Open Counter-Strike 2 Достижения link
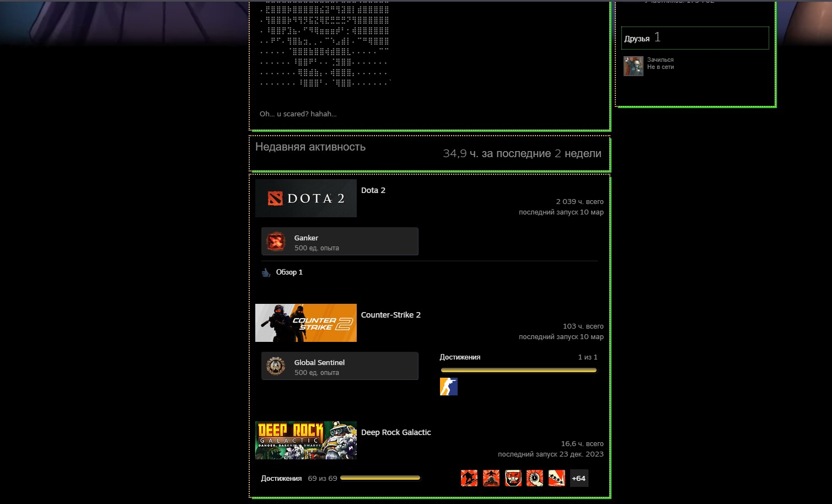Screen dimensions: 832x504 point(460,357)
